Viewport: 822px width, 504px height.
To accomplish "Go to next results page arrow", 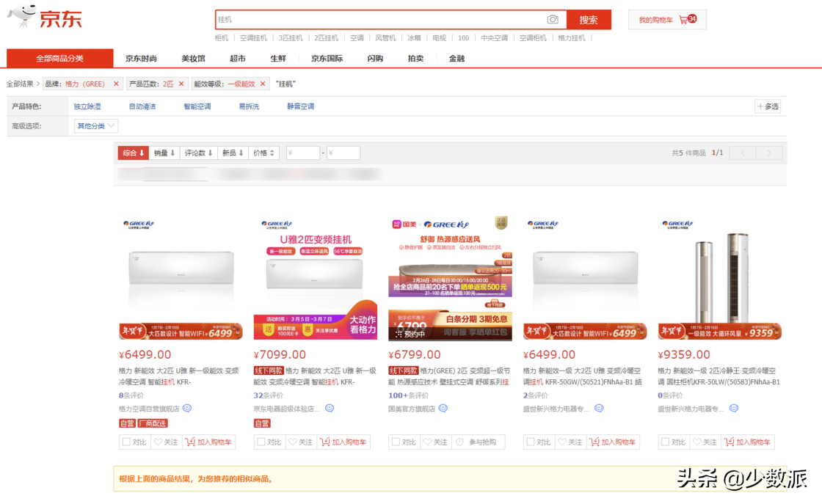I will (x=769, y=153).
